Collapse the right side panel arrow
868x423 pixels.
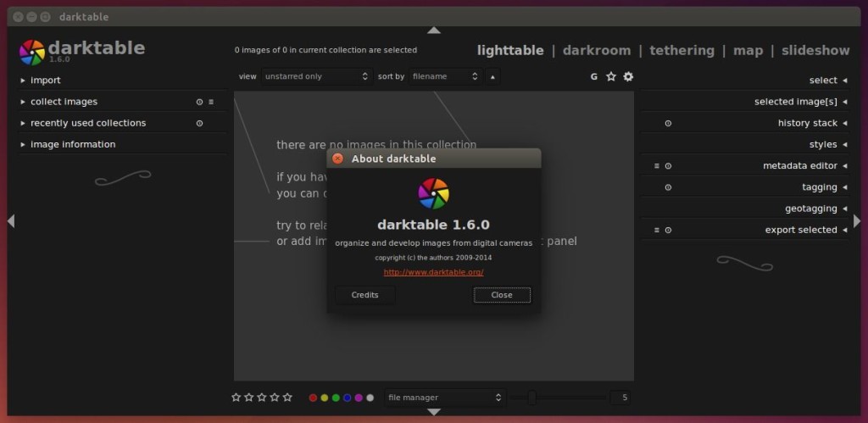pos(857,221)
